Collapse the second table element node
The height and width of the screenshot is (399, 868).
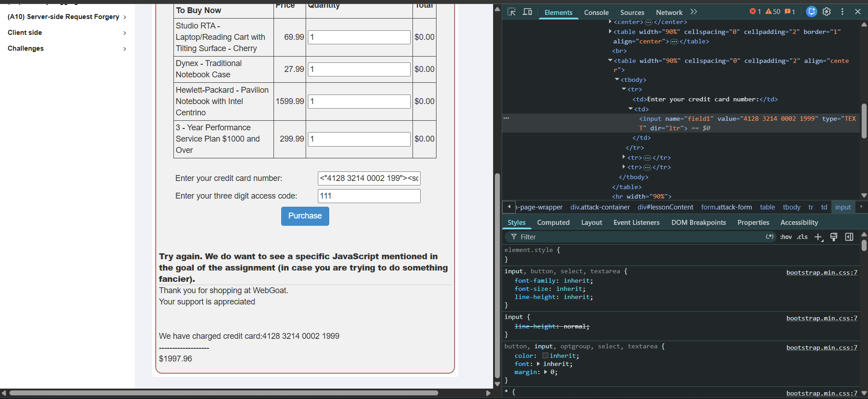coord(610,61)
